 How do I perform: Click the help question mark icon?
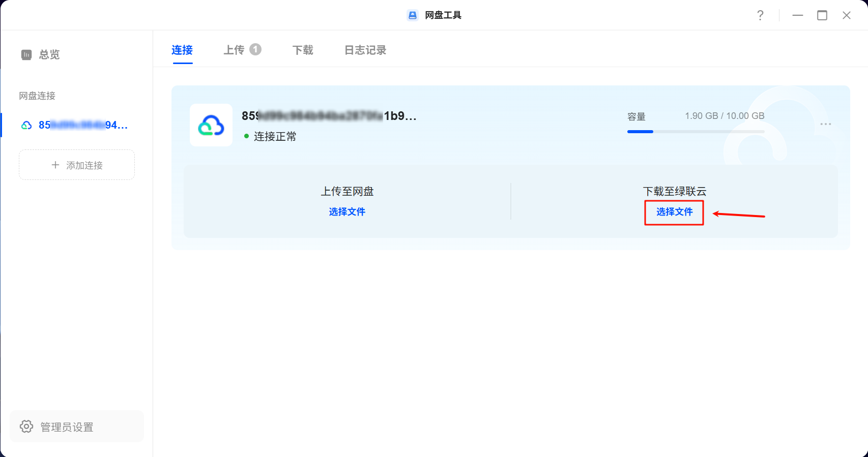(x=760, y=15)
